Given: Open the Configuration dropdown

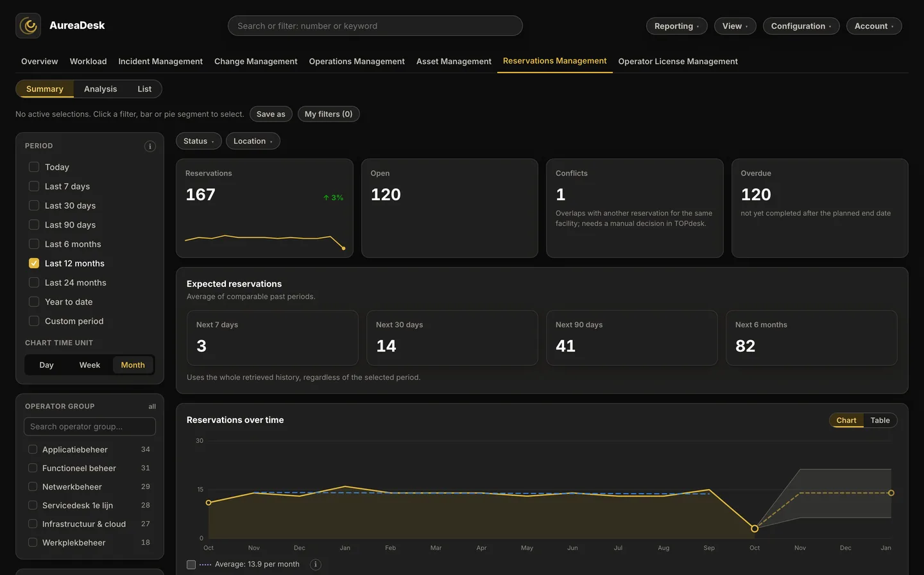Looking at the screenshot, I should pyautogui.click(x=801, y=26).
